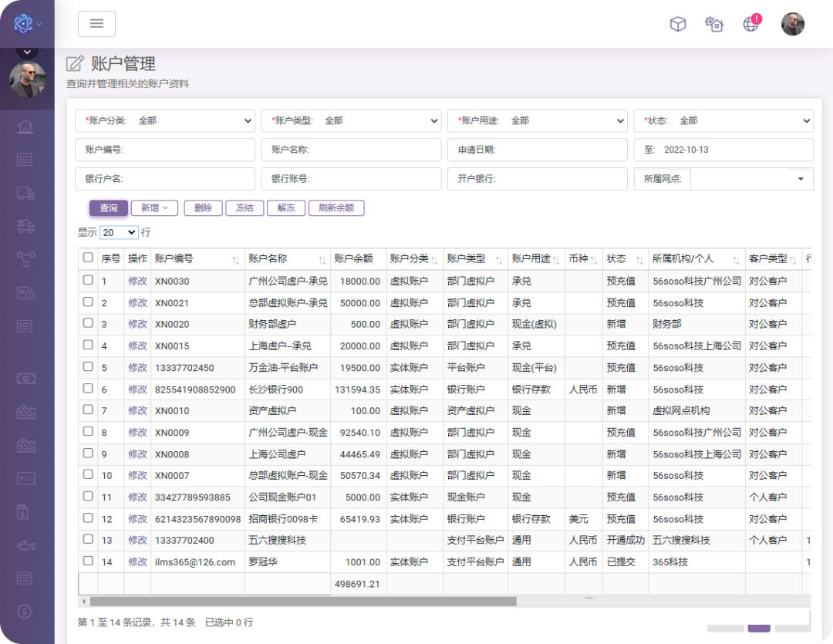Tick the checkbox for 长沙银行900 row

click(x=88, y=389)
